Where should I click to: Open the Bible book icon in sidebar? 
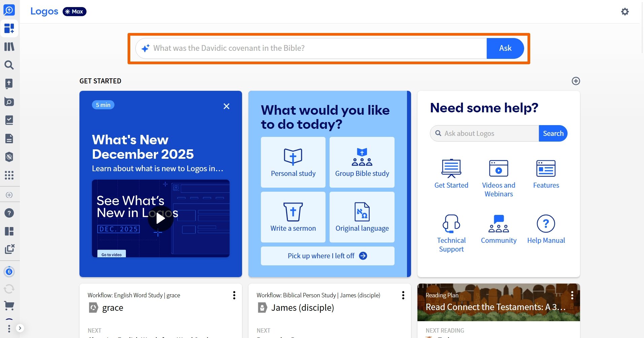[x=9, y=83]
